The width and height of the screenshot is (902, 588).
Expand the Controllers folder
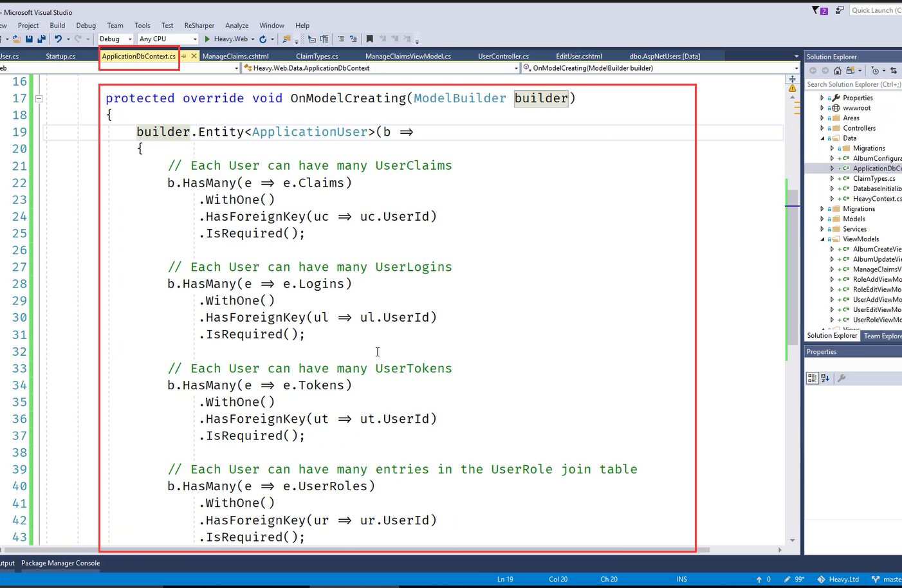point(822,128)
